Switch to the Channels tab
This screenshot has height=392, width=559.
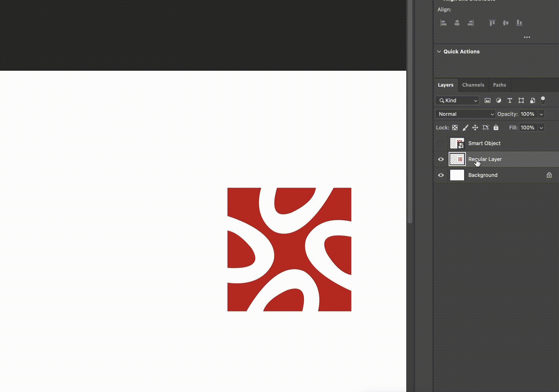click(473, 85)
